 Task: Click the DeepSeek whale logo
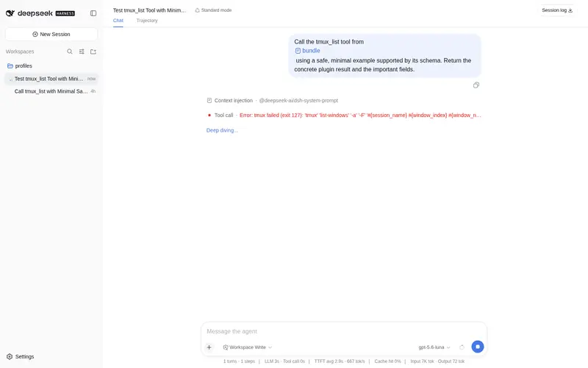(10, 13)
